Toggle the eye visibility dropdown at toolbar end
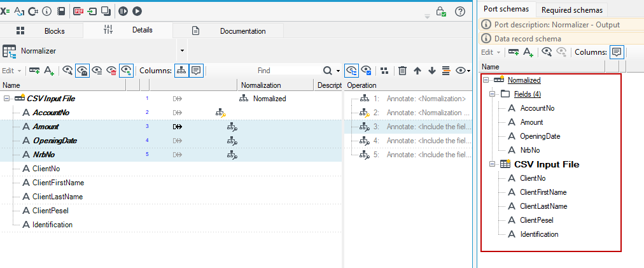 click(463, 71)
